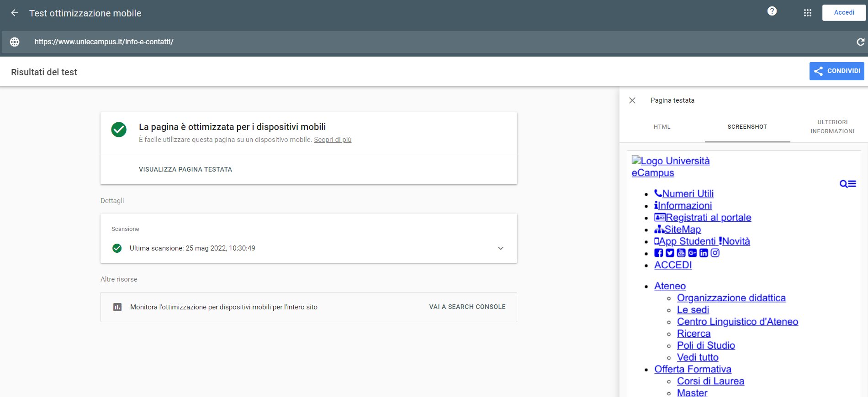Click the Instagram icon in screenshot

click(715, 253)
